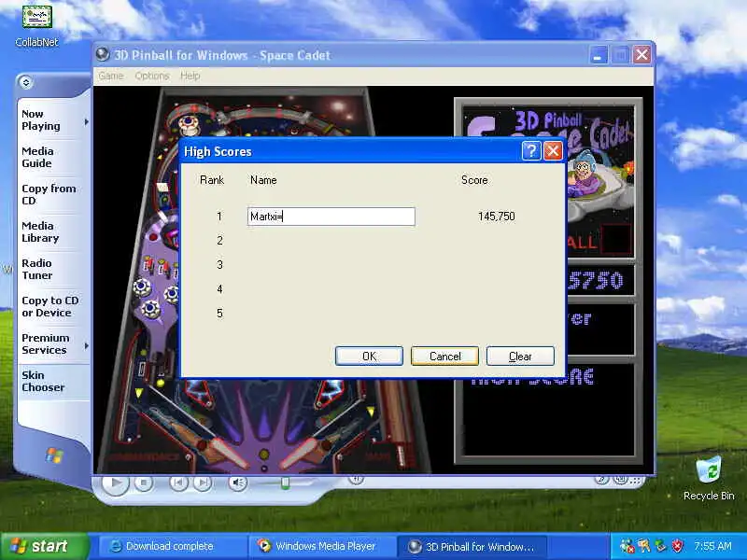Click the 145,750 score value
Screen dimensions: 747x560
[497, 217]
